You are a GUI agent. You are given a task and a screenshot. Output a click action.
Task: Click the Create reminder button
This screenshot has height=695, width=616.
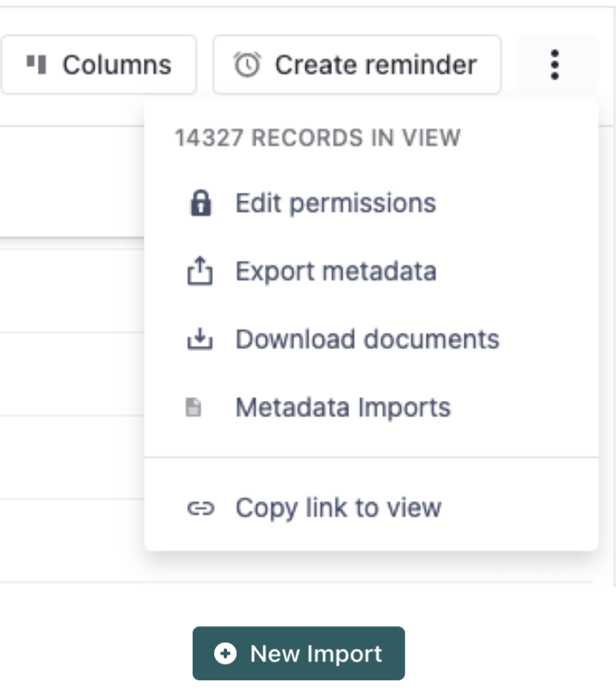357,64
